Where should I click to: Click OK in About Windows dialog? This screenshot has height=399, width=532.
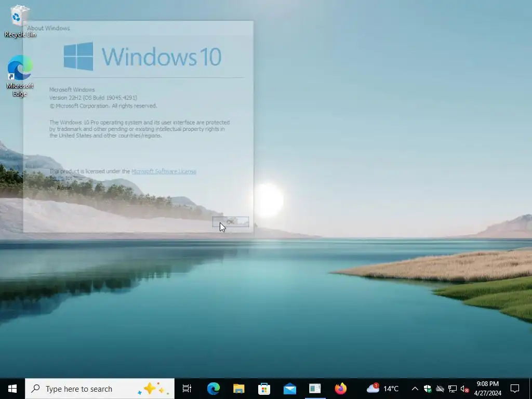pos(231,222)
